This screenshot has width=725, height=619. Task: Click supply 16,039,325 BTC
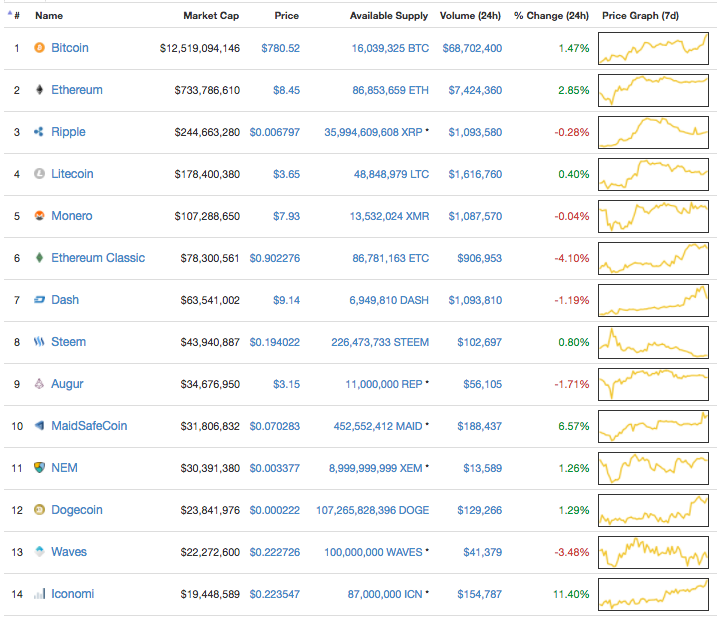point(390,48)
